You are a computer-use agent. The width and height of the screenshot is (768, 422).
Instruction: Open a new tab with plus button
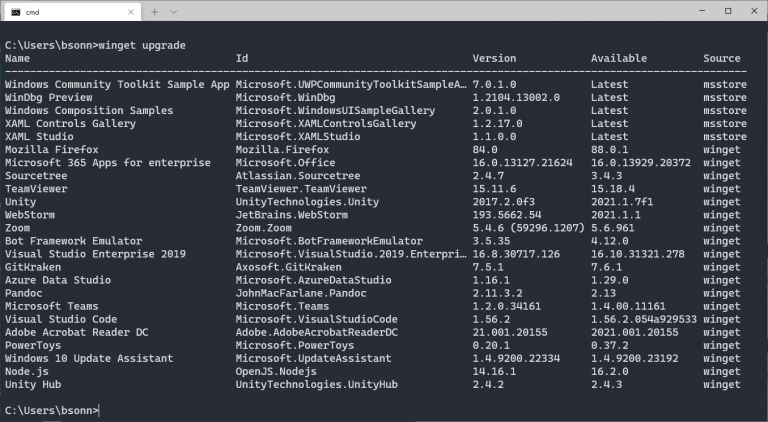point(155,12)
